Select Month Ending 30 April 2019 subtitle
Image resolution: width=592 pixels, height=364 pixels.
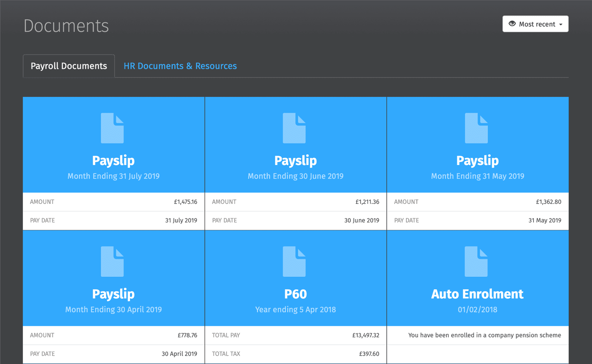coord(114,310)
